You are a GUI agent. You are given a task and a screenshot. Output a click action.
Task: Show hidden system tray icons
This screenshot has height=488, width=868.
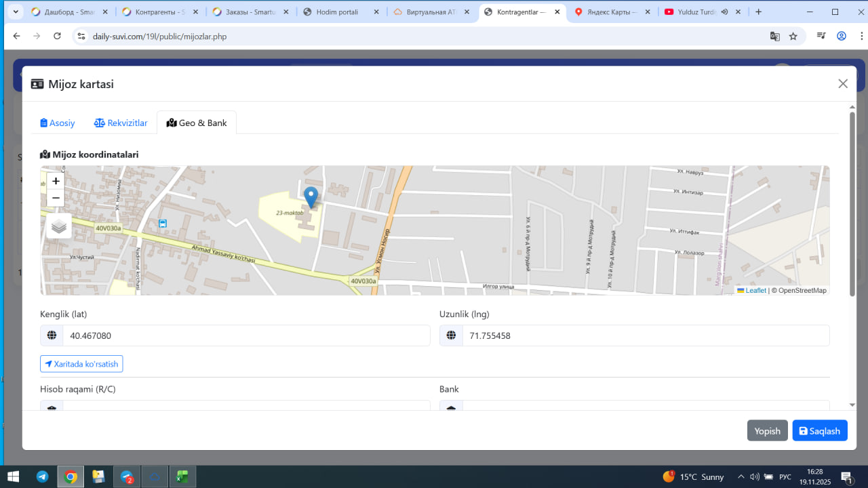tap(741, 476)
